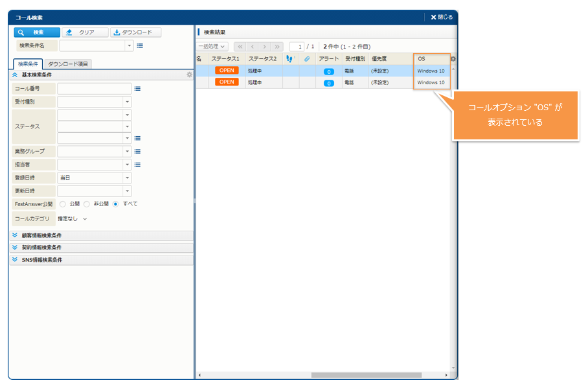Open list icon beside 業務グループ dropdown
Screen dimensions: 588x387
pyautogui.click(x=137, y=151)
